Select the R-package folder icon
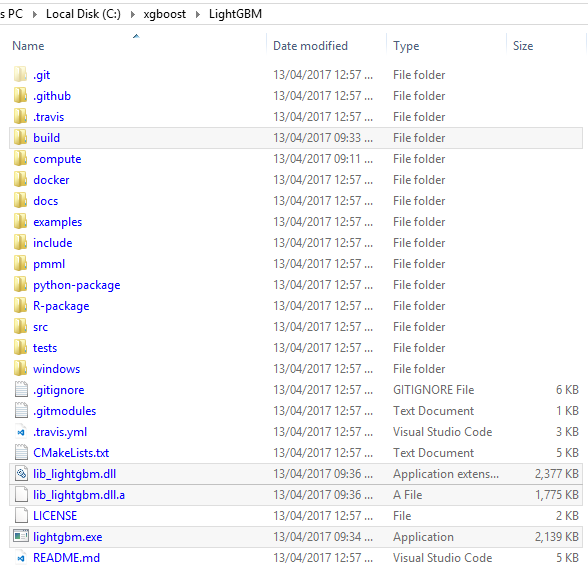 coord(21,305)
